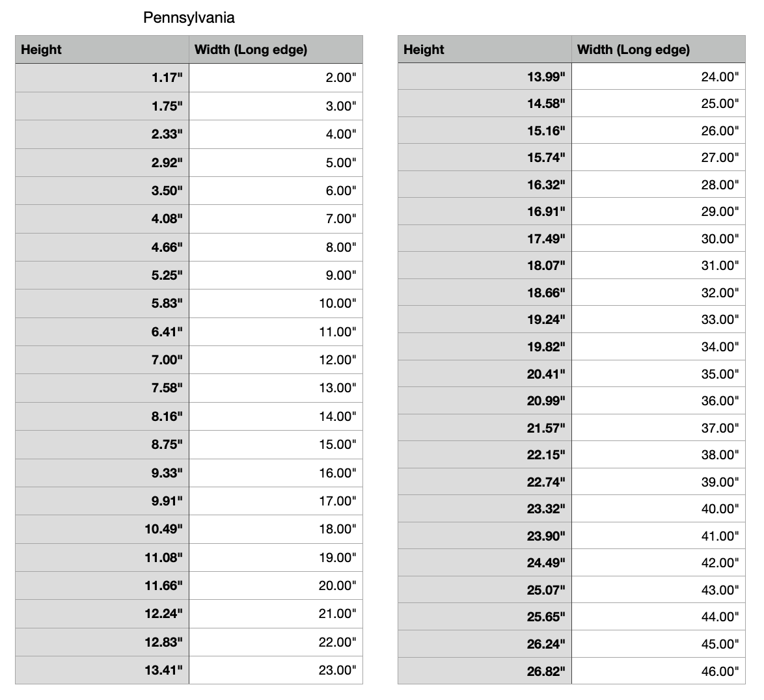Select the 17.49" height entry
This screenshot has width=764, height=700.
(546, 239)
